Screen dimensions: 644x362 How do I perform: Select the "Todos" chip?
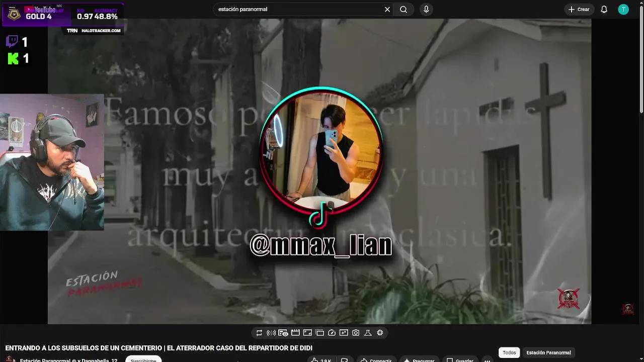tap(509, 353)
